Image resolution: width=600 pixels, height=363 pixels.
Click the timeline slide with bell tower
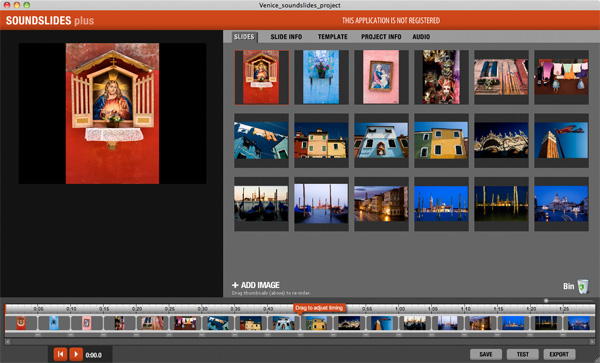(382, 323)
